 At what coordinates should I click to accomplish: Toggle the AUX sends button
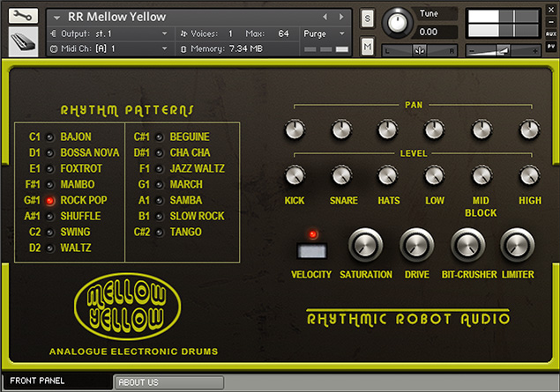[x=551, y=33]
